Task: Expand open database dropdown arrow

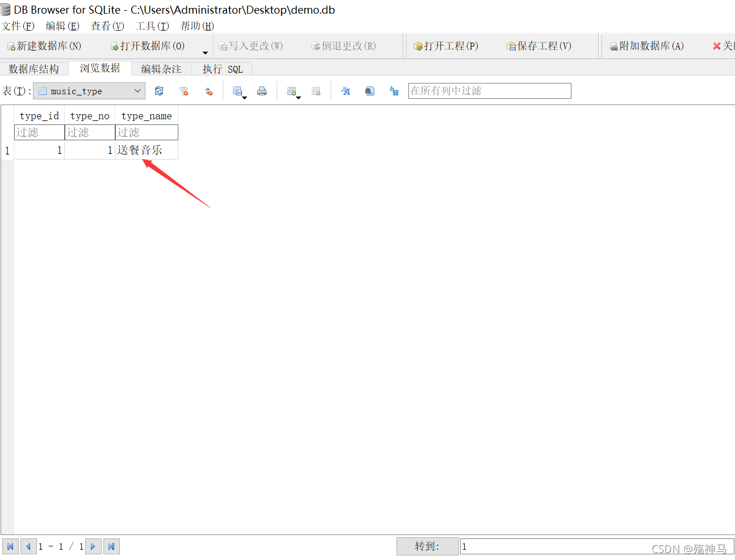Action: tap(205, 53)
